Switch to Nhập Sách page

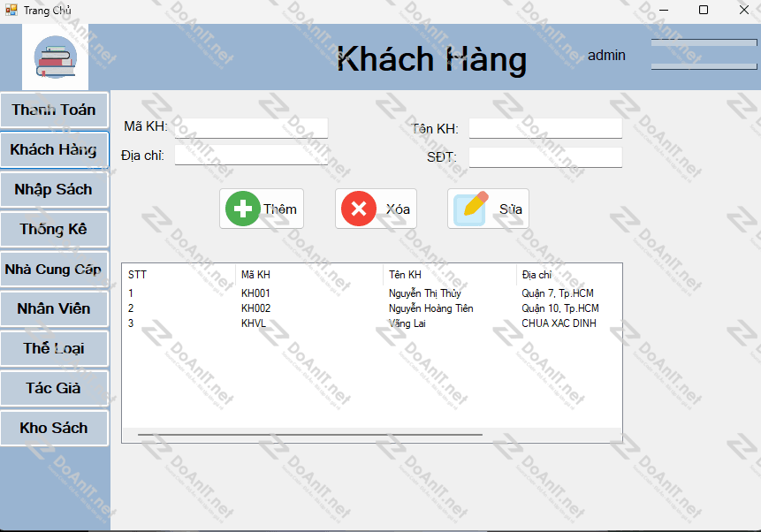tap(54, 189)
